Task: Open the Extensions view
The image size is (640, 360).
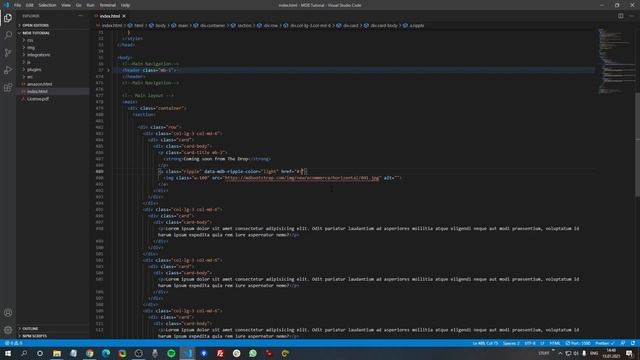Action: [8, 88]
